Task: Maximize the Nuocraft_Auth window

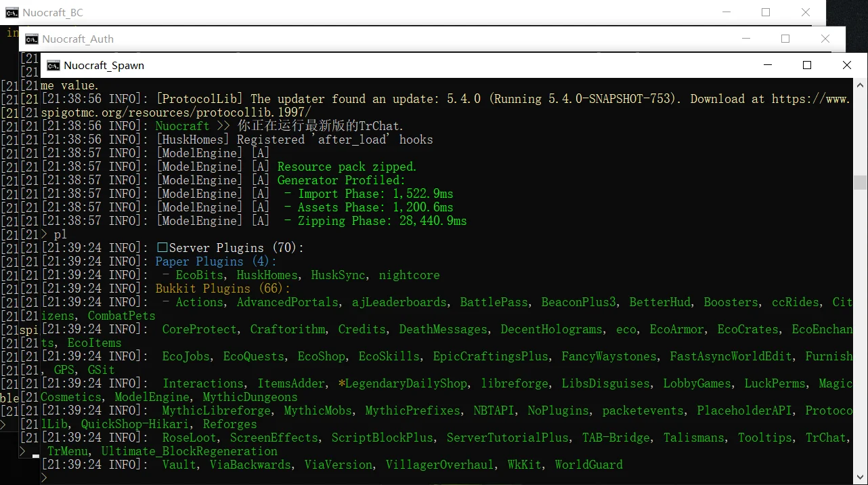Action: (x=785, y=39)
